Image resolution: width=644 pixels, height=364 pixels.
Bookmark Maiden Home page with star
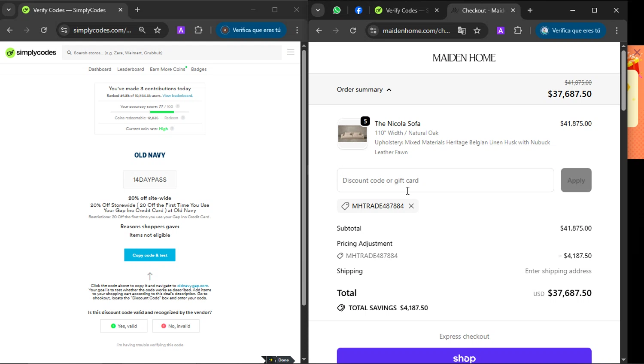[x=477, y=31]
